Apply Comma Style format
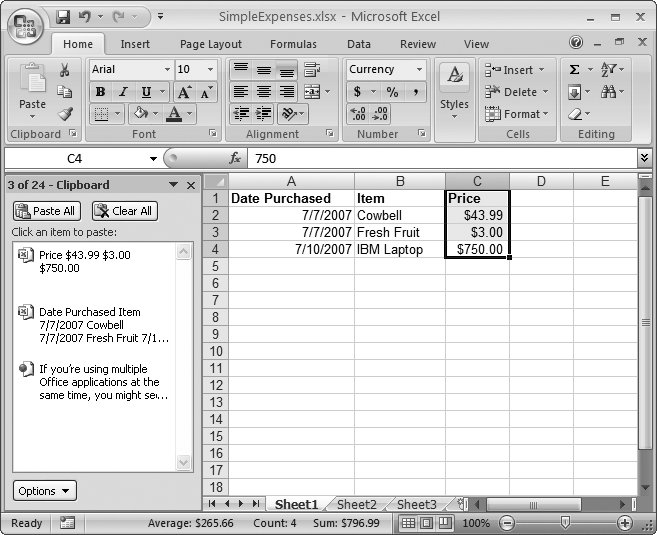Image resolution: width=657 pixels, height=535 pixels. point(415,92)
